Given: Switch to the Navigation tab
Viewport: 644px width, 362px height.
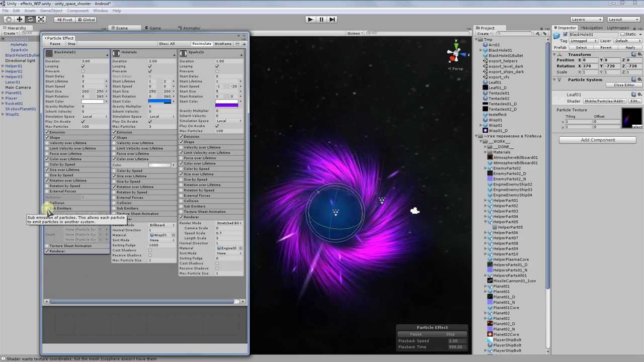Looking at the screenshot, I should pos(592,28).
